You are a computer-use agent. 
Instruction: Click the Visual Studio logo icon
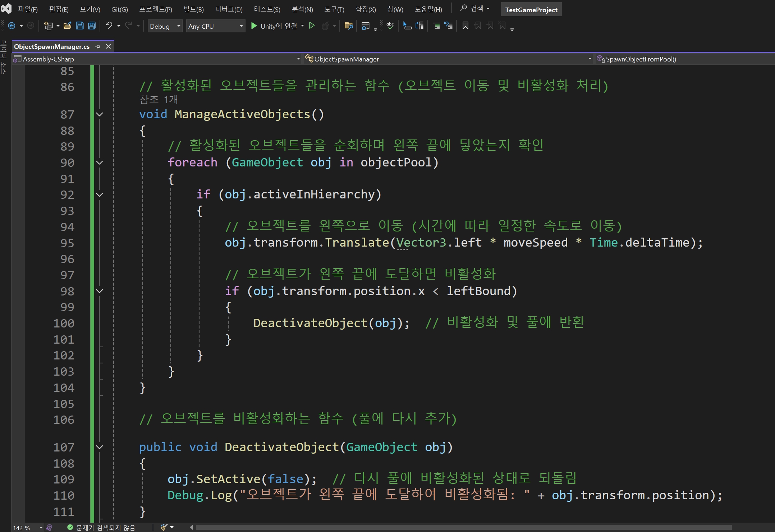click(x=6, y=9)
